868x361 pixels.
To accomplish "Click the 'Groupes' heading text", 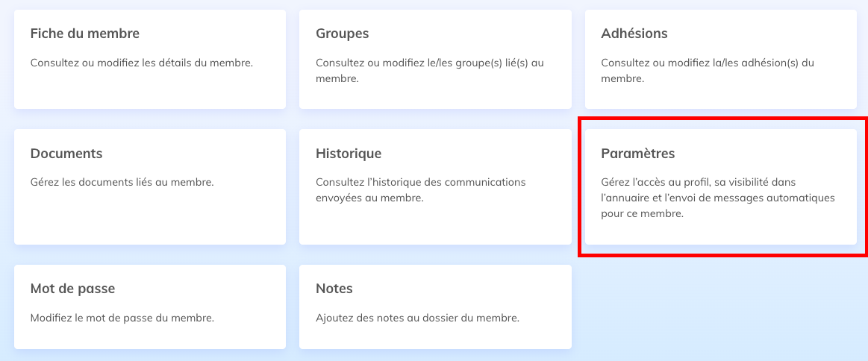I will click(342, 34).
